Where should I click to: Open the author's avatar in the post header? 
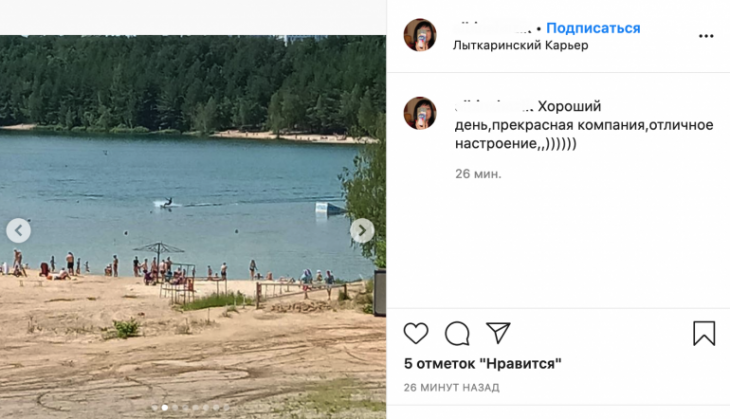[x=420, y=35]
